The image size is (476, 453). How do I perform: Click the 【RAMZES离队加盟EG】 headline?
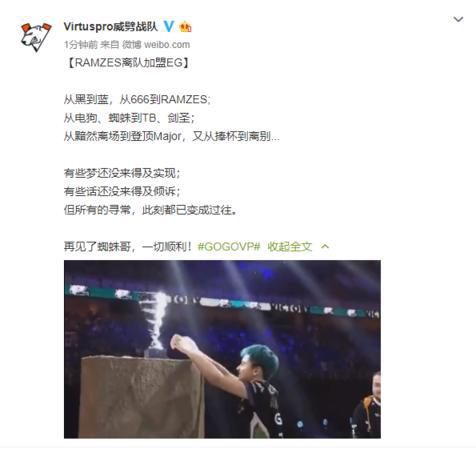tap(128, 63)
